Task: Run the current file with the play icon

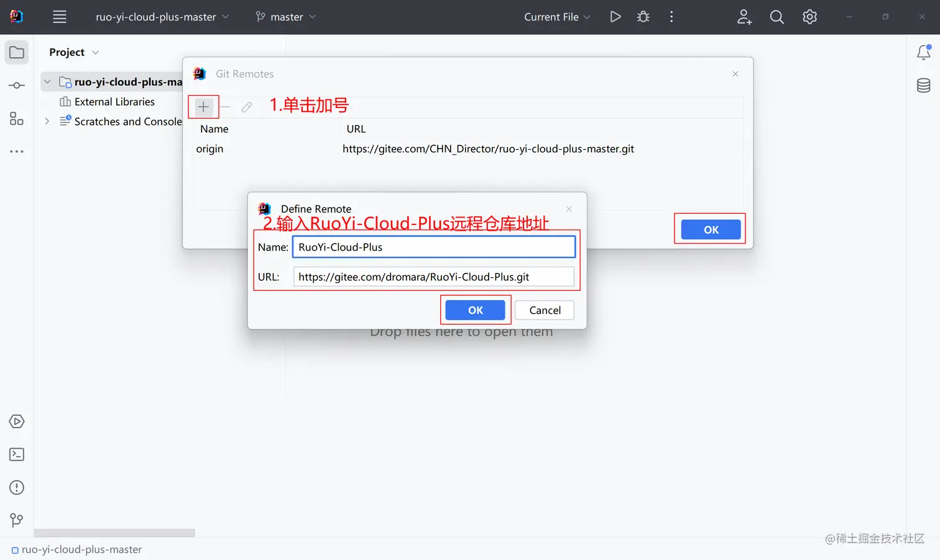Action: tap(615, 17)
